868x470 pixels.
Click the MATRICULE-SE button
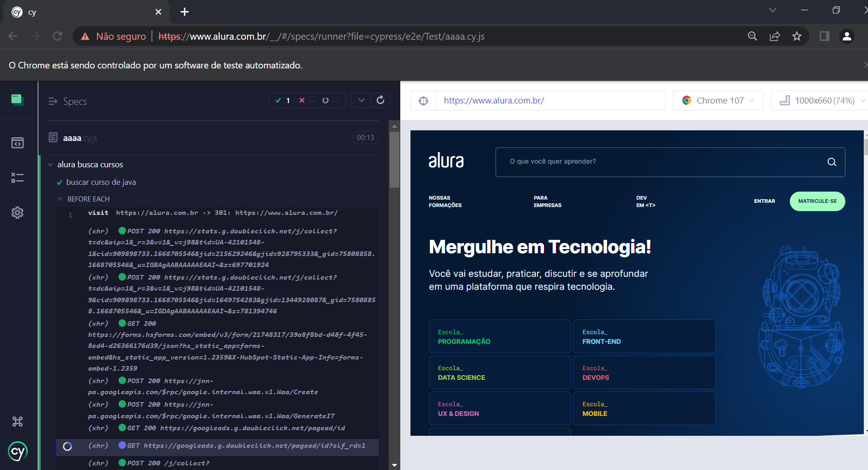(x=817, y=201)
